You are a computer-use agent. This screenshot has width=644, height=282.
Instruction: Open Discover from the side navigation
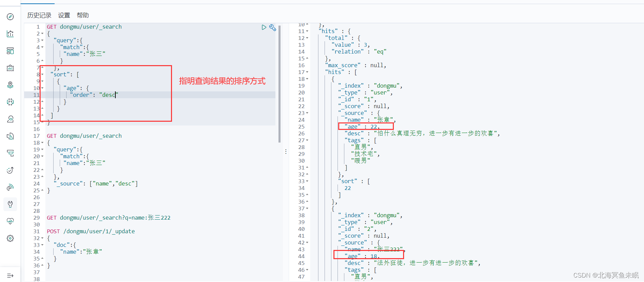point(10,17)
